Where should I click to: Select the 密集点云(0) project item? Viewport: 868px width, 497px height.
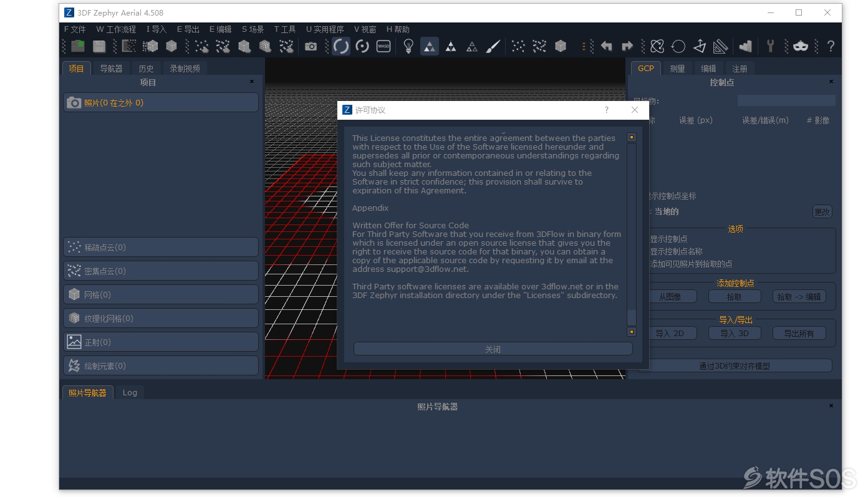[x=161, y=271]
